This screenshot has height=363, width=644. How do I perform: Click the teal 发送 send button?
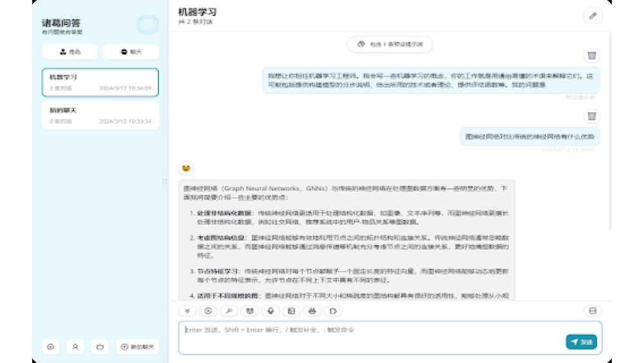581,342
